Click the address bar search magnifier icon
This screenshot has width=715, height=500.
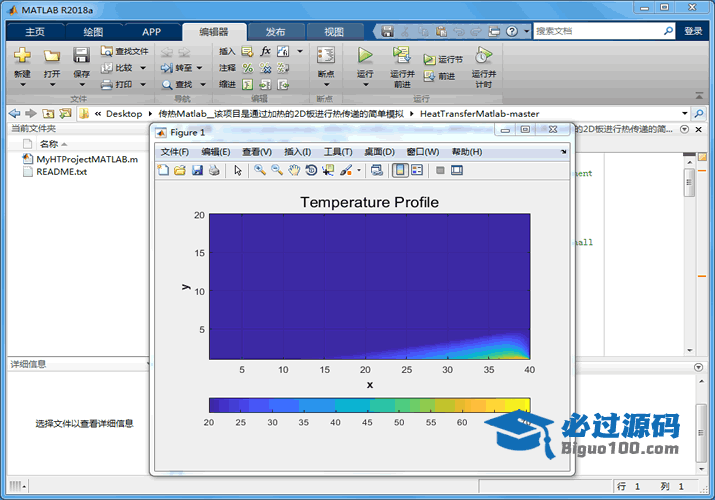698,113
